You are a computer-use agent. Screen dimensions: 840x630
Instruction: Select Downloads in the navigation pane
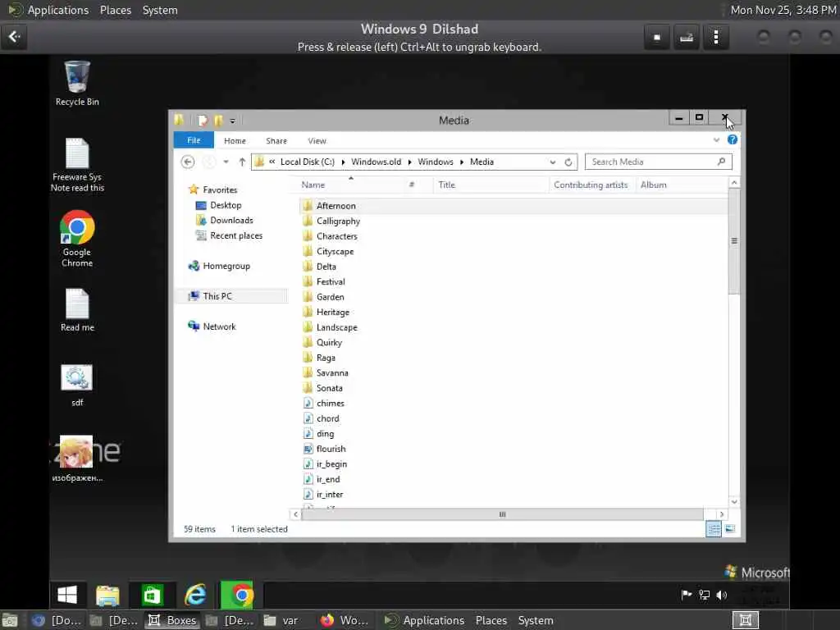(231, 220)
